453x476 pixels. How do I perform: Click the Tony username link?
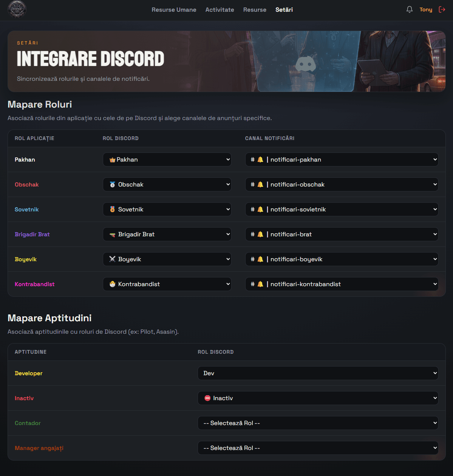(426, 9)
